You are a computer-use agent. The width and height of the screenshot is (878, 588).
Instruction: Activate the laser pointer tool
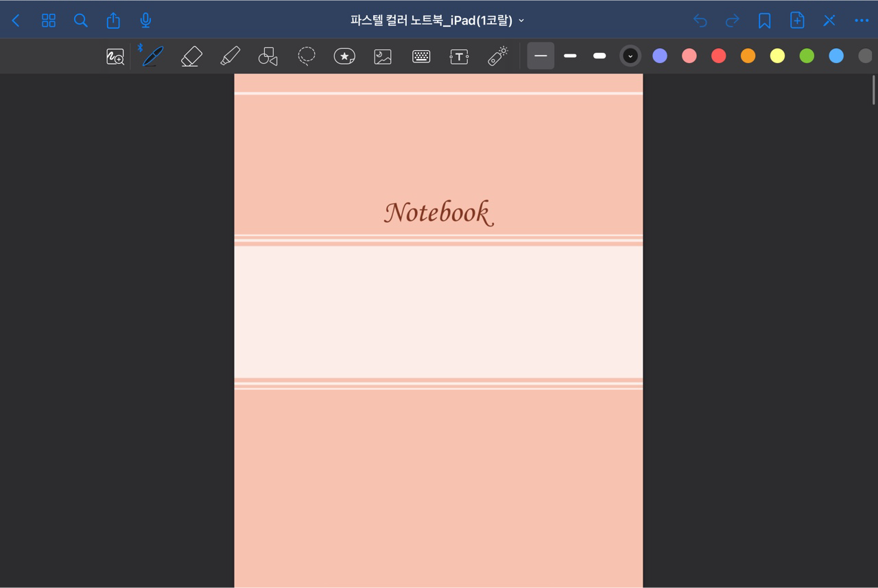[497, 56]
